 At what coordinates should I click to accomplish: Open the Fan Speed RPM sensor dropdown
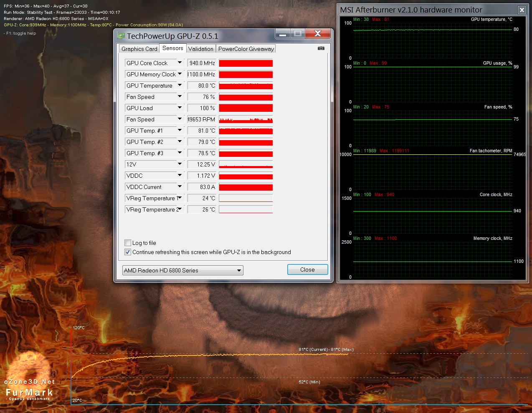tap(180, 119)
